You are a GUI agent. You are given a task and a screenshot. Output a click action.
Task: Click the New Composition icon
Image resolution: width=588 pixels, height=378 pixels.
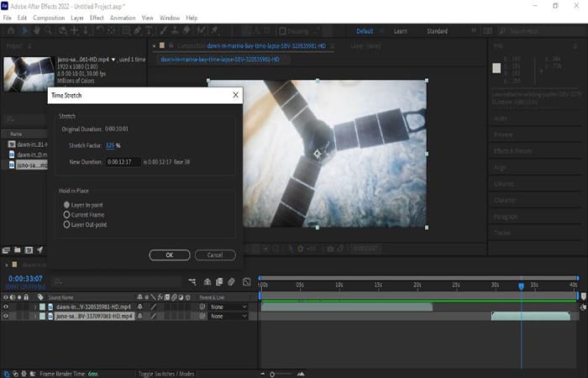pyautogui.click(x=29, y=250)
